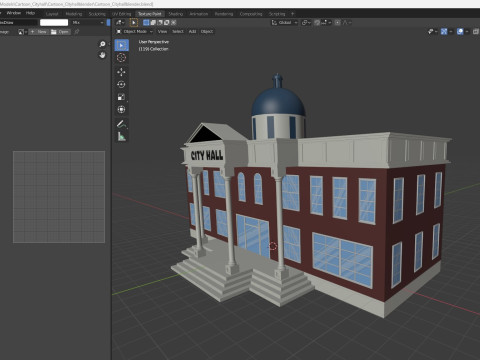Switch to the Modeling workspace tab

74,14
